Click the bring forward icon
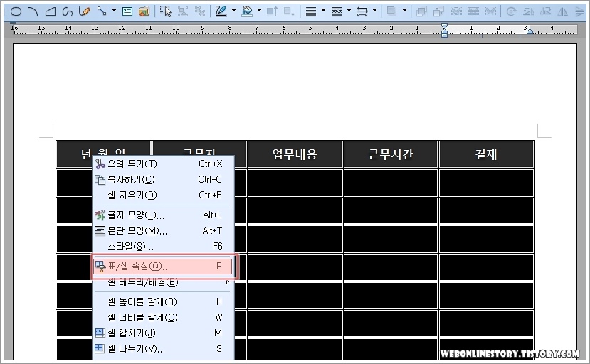 click(272, 11)
